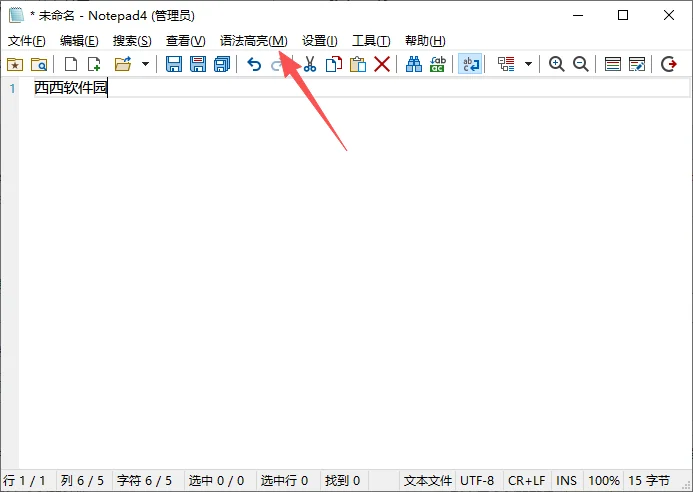Open the 搜索(S) menu
The image size is (693, 492).
pos(132,41)
